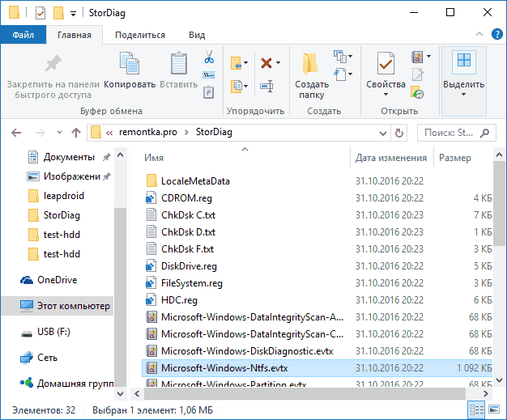507x420 pixels.
Task: Open the Delete dropdown arrow
Action: point(278,62)
